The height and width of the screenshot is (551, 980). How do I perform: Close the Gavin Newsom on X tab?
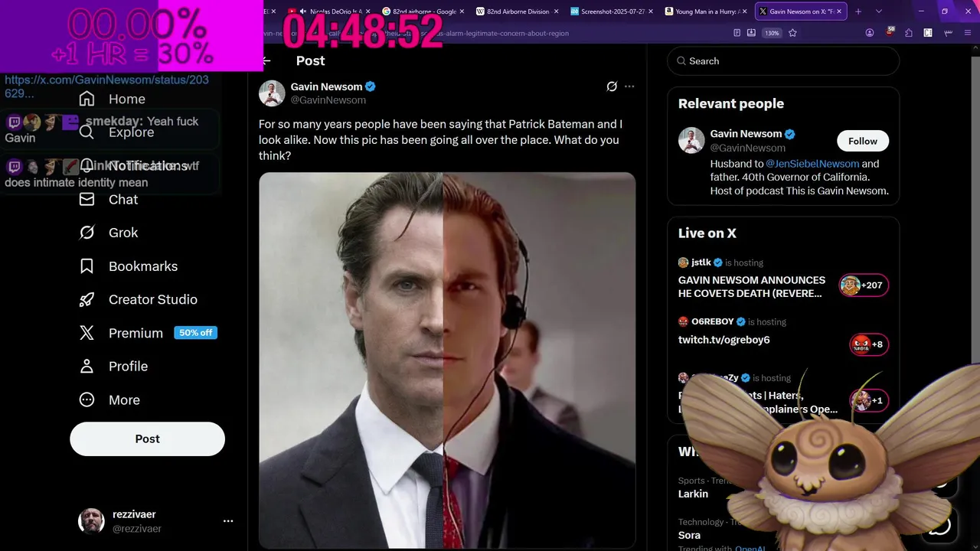click(x=839, y=11)
